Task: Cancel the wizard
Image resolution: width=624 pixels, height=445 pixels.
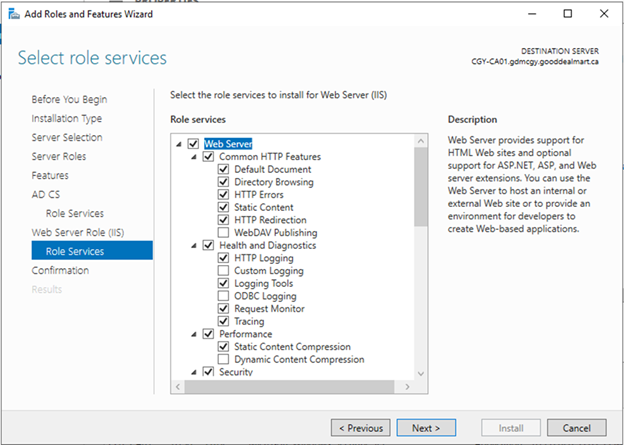Action: 576,428
